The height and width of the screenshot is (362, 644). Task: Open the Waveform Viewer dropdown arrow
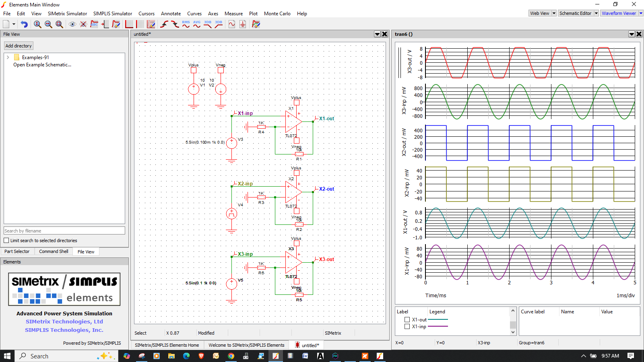coord(641,13)
